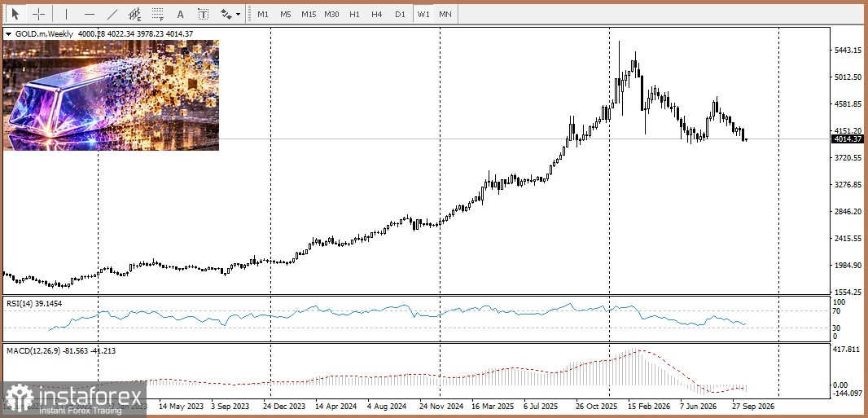The image size is (868, 418).
Task: Switch to M5 timeframe
Action: click(x=286, y=15)
